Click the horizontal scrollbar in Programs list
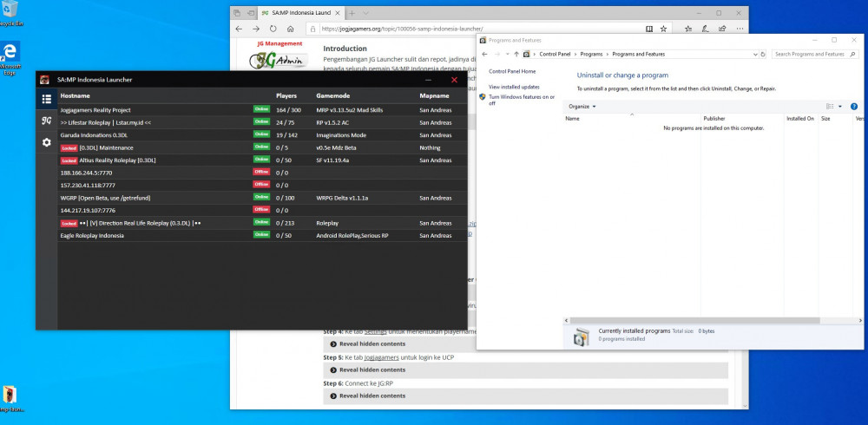This screenshot has height=425, width=868. tap(694, 320)
